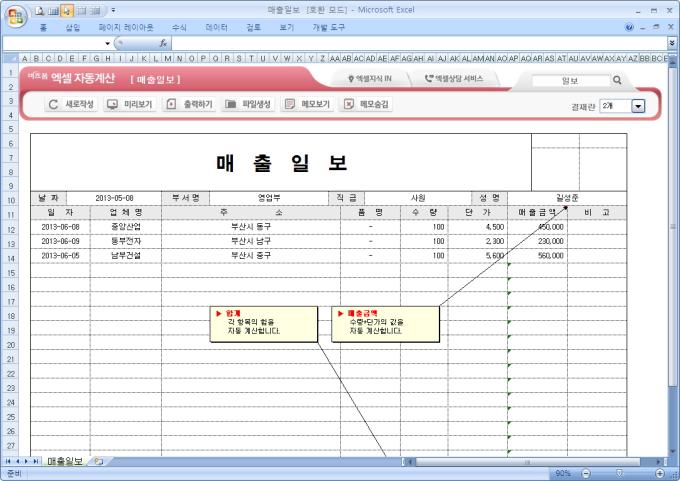Select the 230,000 sales amount cell
Screen dimensions: 680x481
[x=537, y=241]
